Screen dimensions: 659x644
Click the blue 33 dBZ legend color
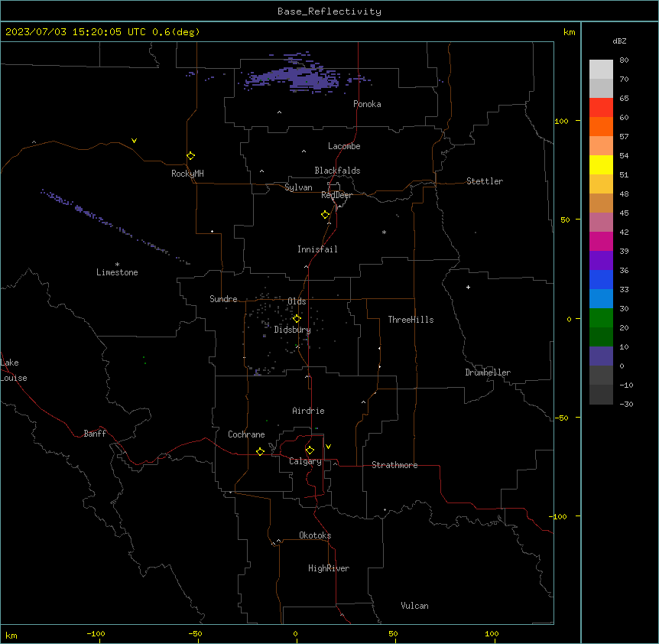(x=601, y=279)
